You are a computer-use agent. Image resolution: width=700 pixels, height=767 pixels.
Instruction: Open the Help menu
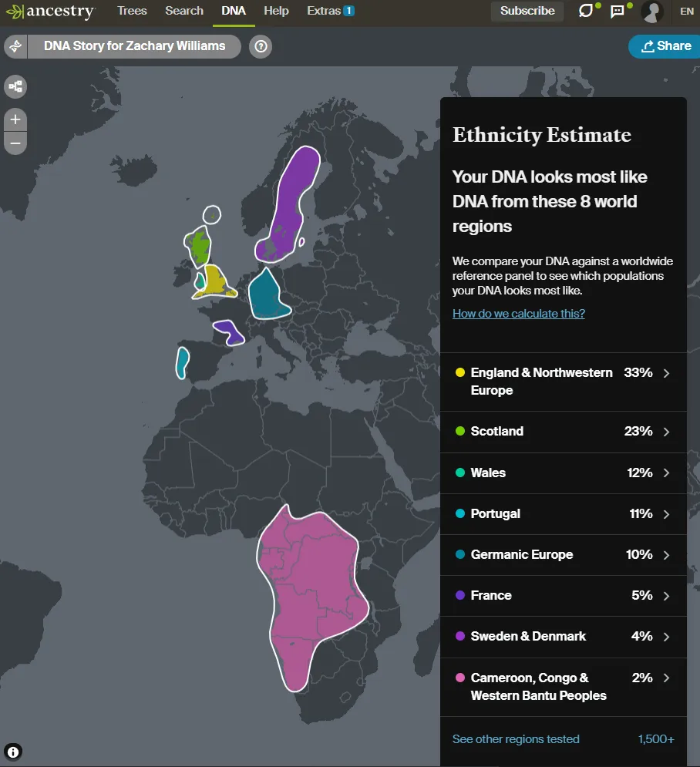pos(277,11)
